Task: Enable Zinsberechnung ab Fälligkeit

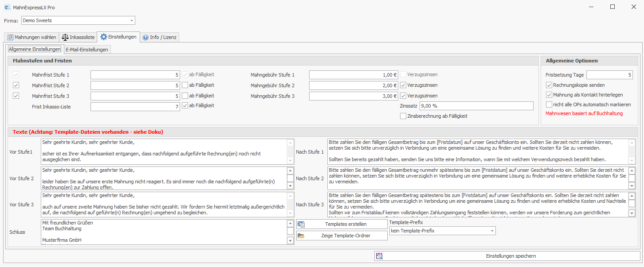Action: pyautogui.click(x=403, y=116)
